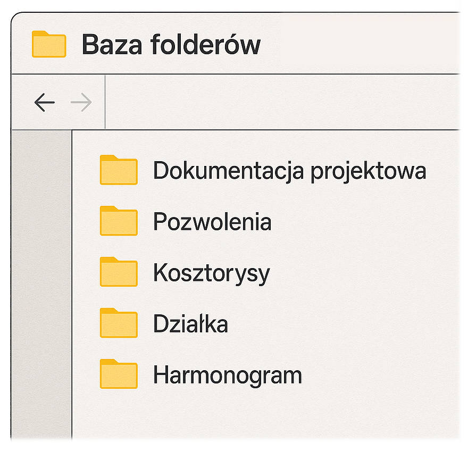
Task: Focus the empty address bar field
Action: pyautogui.click(x=282, y=102)
